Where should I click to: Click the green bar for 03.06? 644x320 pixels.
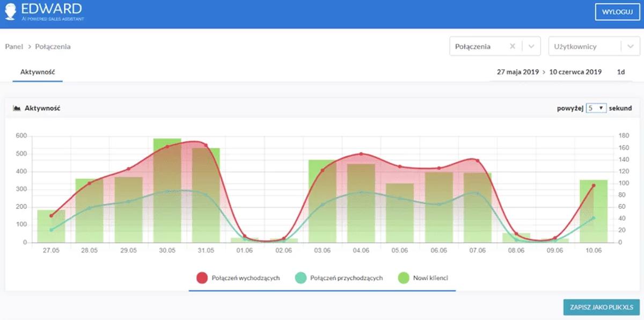[x=323, y=201]
